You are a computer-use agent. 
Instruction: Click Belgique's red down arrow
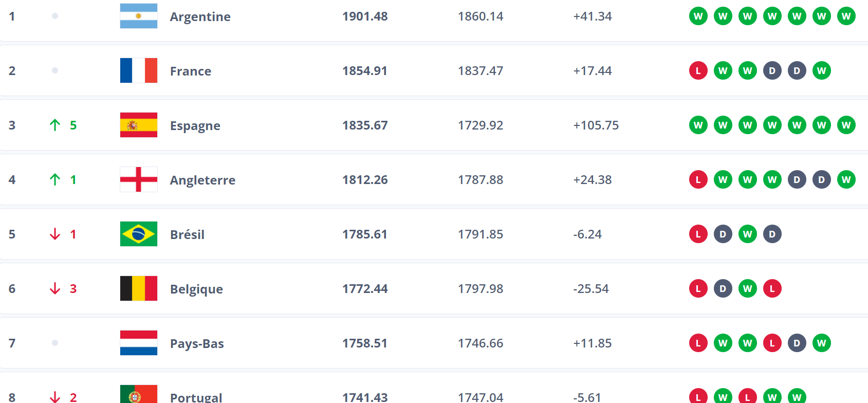pyautogui.click(x=55, y=288)
